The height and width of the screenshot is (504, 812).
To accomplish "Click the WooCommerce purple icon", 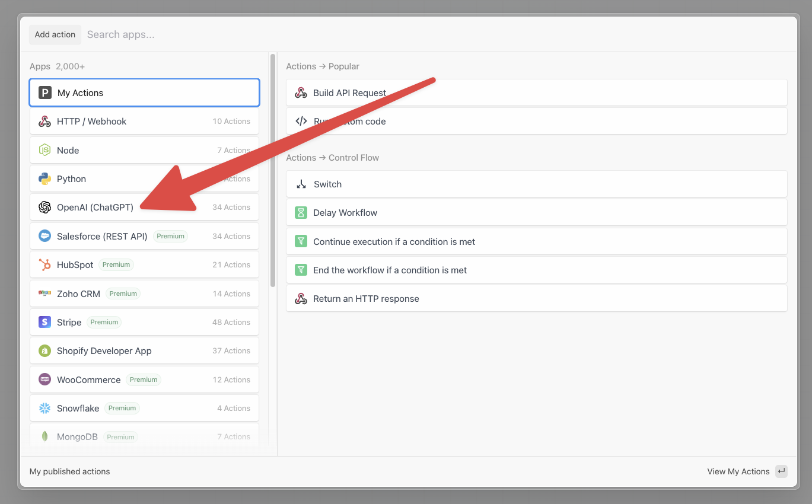I will coord(44,379).
